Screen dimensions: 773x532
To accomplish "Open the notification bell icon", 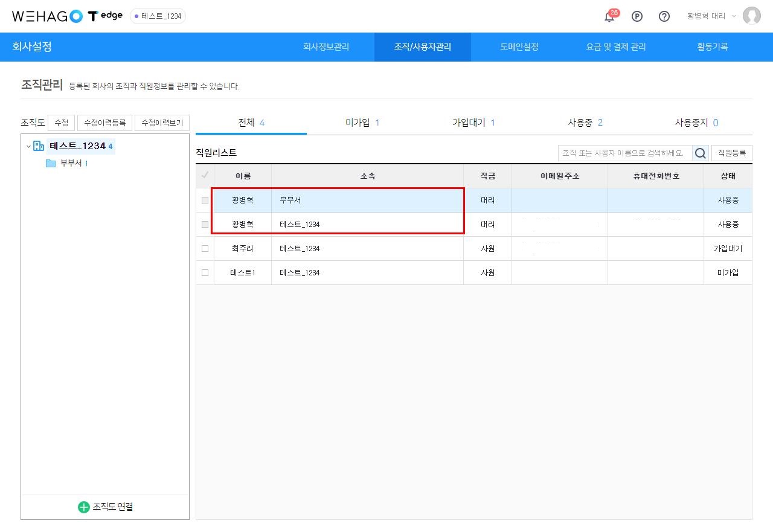I will [609, 16].
